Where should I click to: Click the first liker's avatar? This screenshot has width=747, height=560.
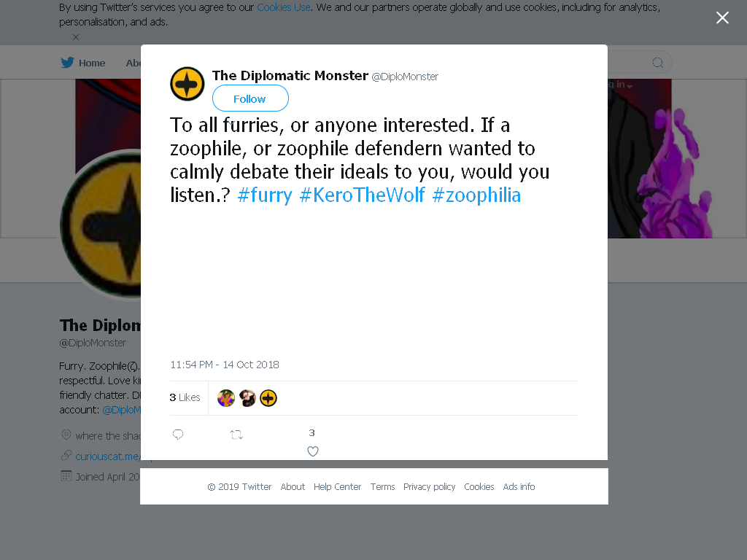(226, 397)
